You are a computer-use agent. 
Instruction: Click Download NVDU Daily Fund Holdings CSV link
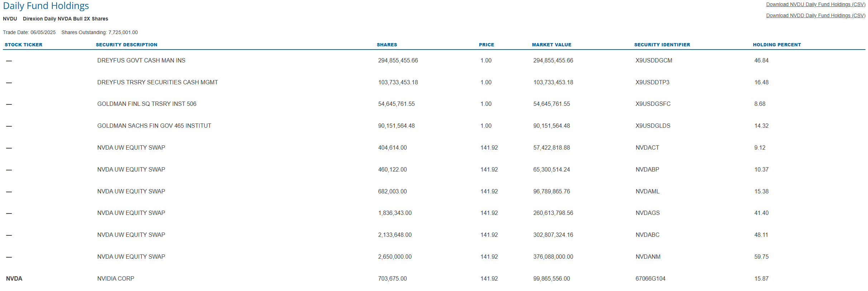coord(815,5)
